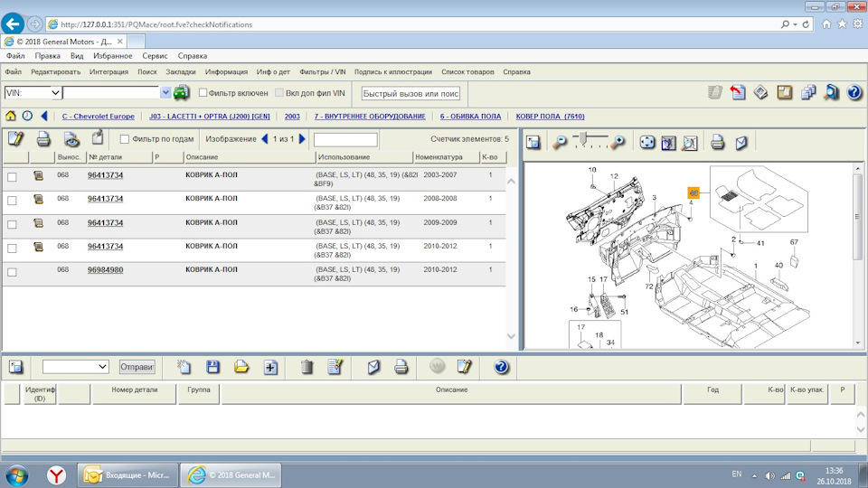The width and height of the screenshot is (868, 488).
Task: Tick the checkbox for part 96984980
Action: 12,272
